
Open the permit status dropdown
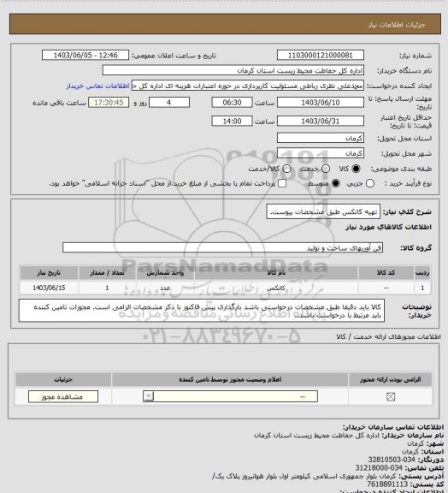click(230, 396)
